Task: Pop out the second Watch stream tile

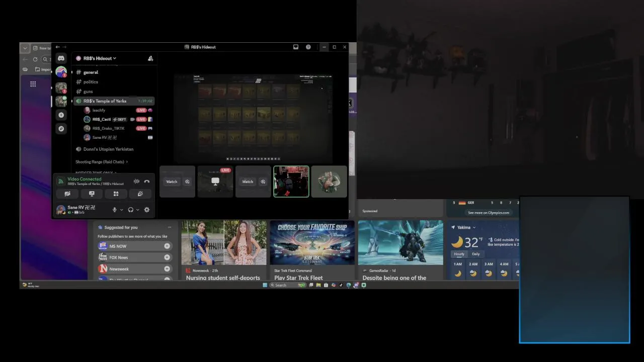Action: [x=263, y=182]
